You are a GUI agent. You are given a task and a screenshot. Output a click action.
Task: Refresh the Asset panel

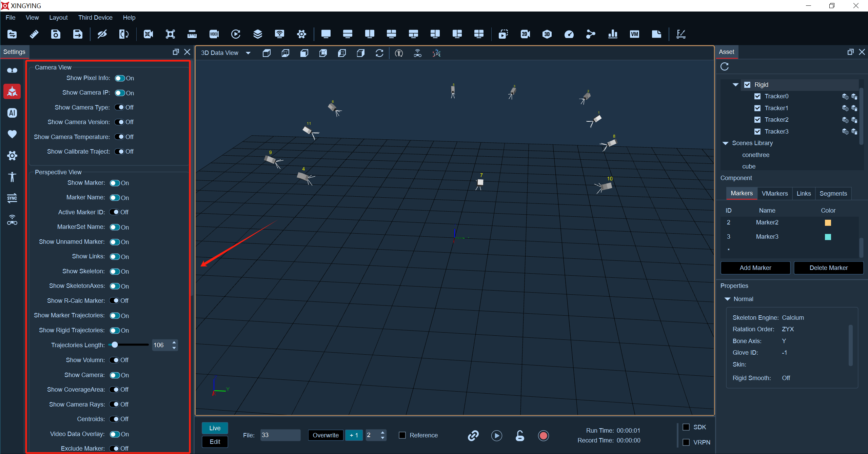pyautogui.click(x=725, y=66)
